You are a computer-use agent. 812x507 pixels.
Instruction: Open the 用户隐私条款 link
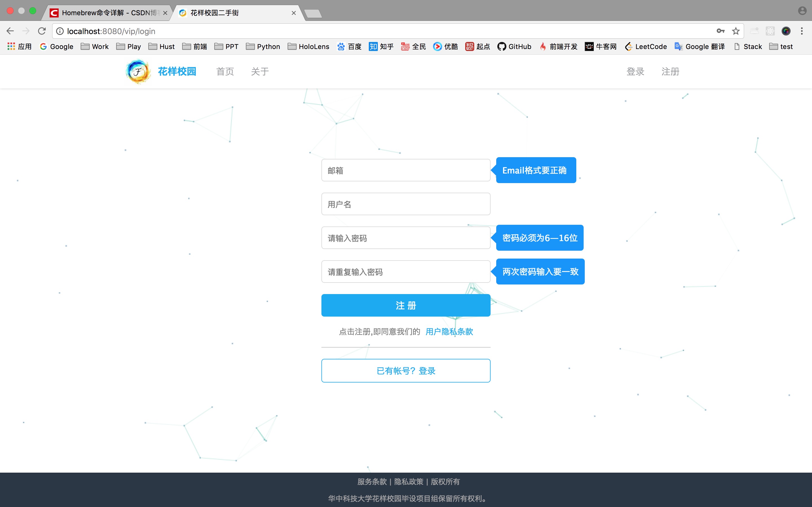[x=449, y=332]
